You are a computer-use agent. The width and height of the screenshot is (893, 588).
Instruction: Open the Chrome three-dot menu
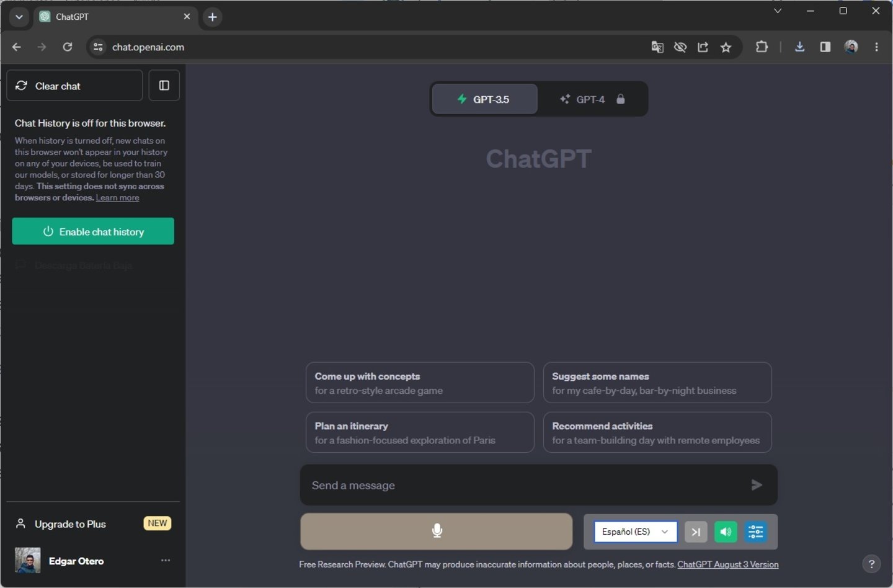pyautogui.click(x=876, y=47)
